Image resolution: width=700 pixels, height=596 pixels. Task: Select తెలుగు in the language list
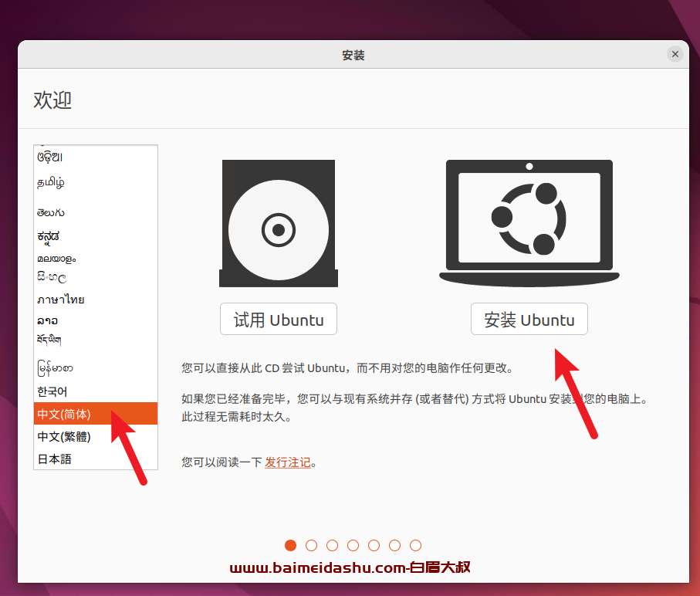96,212
